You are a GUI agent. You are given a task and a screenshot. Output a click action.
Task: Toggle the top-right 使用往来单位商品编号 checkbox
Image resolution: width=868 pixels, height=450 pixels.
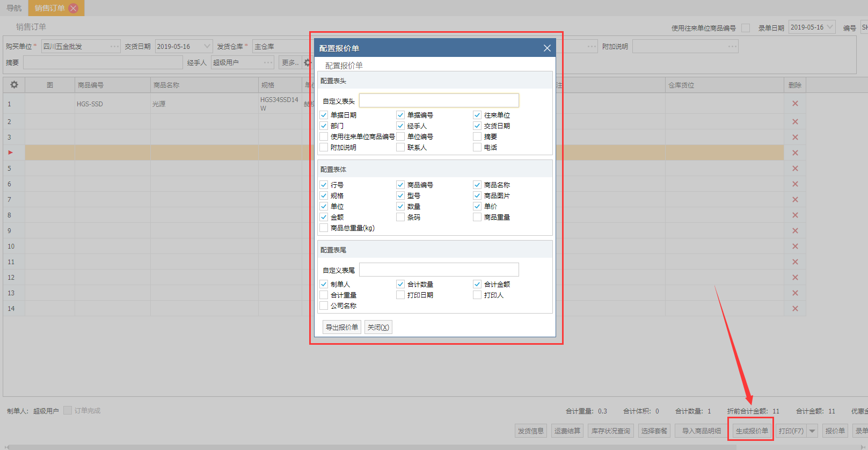pos(746,28)
